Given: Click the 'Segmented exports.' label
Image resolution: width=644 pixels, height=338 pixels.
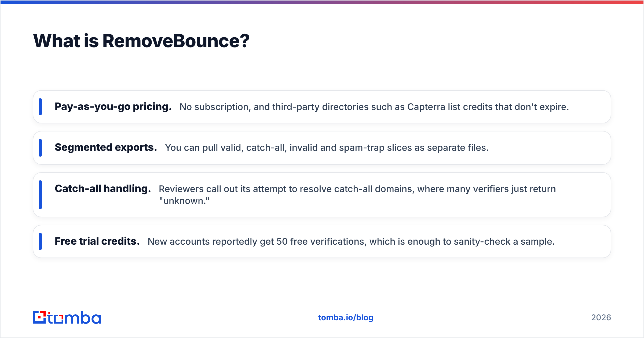Looking at the screenshot, I should (106, 148).
